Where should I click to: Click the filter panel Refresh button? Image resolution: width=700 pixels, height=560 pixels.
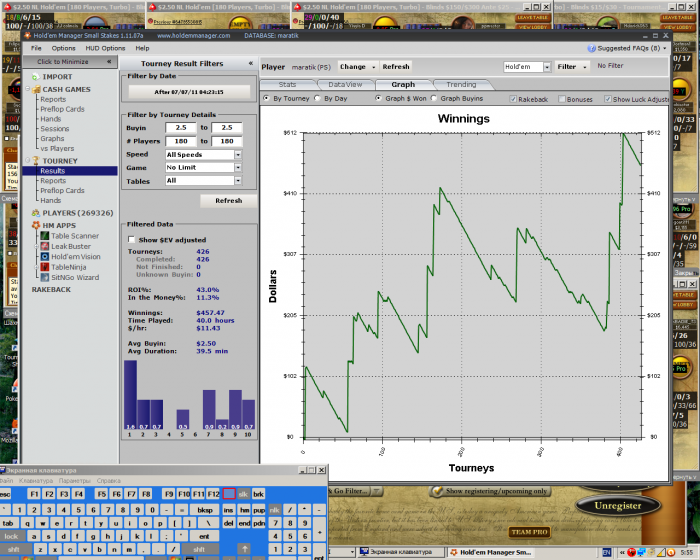pos(228,200)
